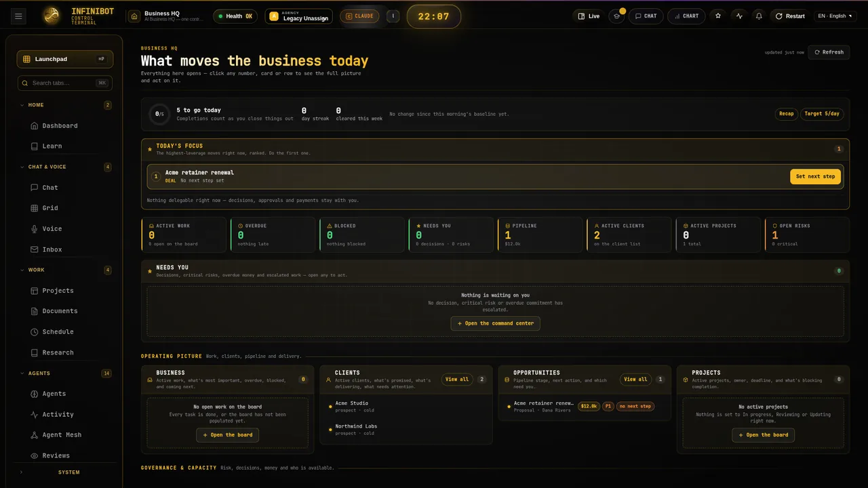Click the Inbox envelope icon in the sidebar
This screenshot has width=868, height=488.
(35, 249)
